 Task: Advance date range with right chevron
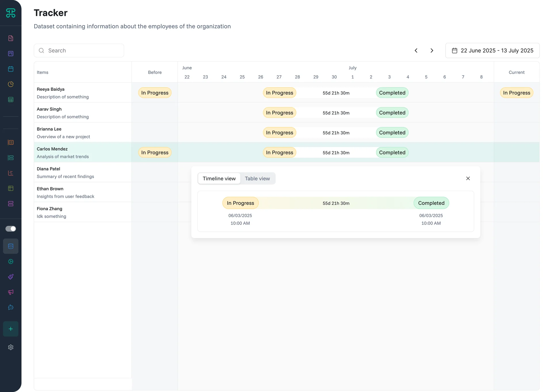[432, 51]
